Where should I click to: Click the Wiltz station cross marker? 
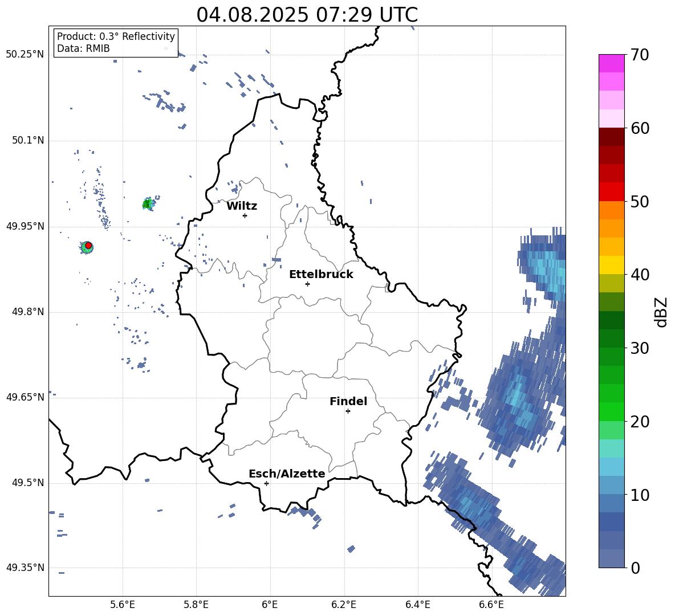tap(245, 215)
